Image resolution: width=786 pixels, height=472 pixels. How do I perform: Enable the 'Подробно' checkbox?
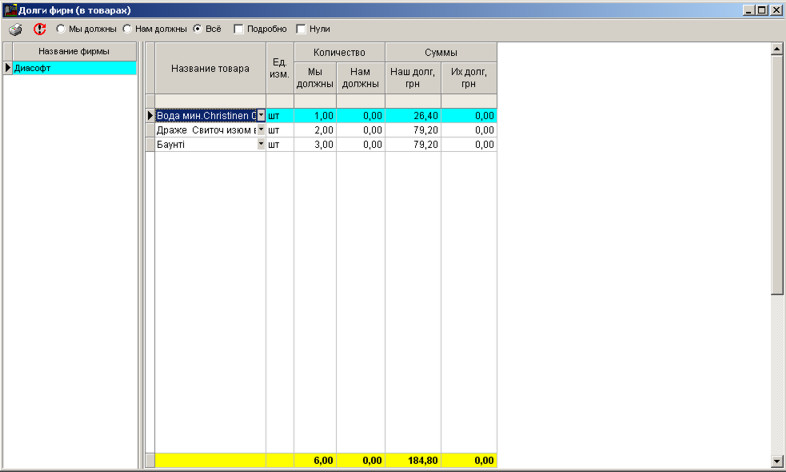pyautogui.click(x=238, y=29)
